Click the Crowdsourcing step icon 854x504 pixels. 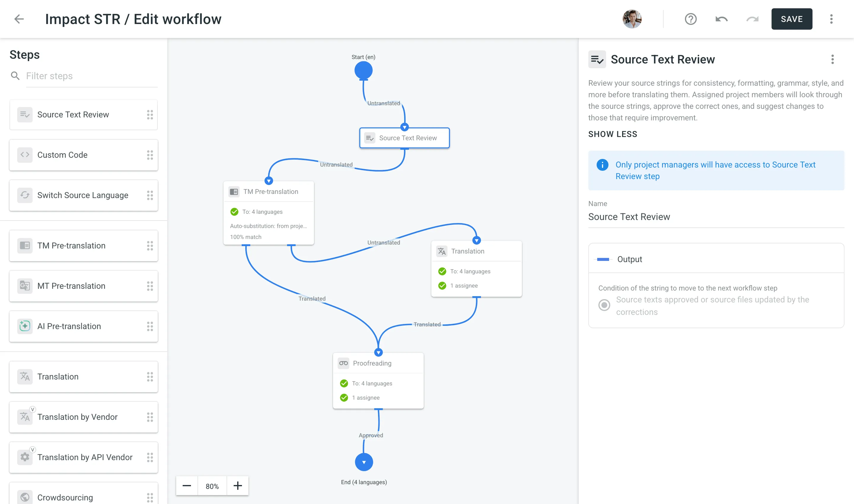click(24, 497)
